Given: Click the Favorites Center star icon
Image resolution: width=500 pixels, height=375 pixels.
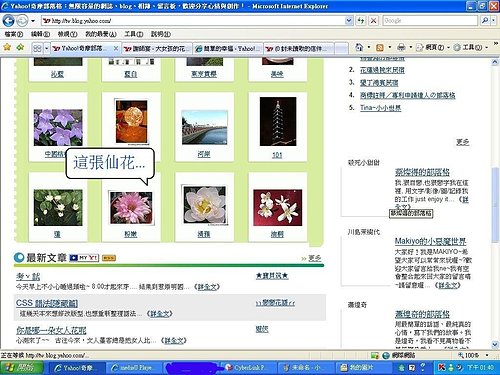Looking at the screenshot, I should pyautogui.click(x=7, y=48).
